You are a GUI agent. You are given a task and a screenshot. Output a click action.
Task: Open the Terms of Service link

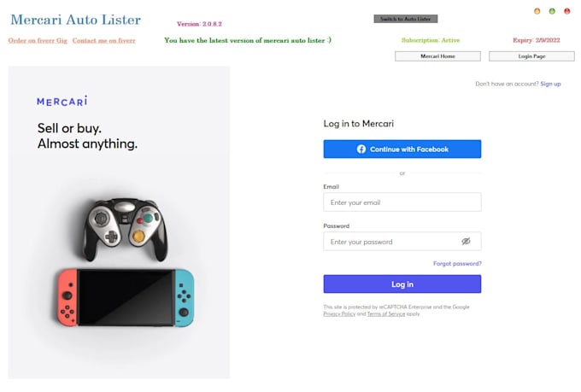[386, 314]
